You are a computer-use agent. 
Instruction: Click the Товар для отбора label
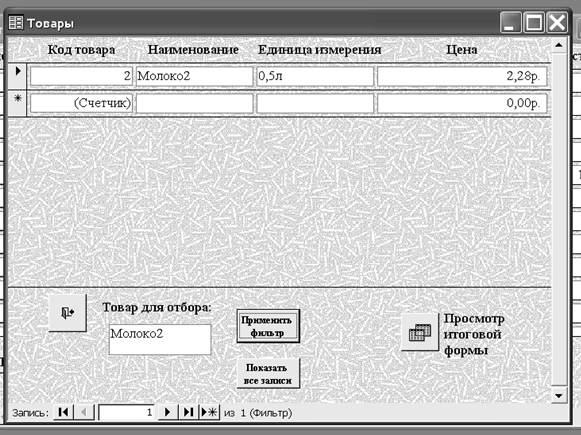[x=157, y=308]
